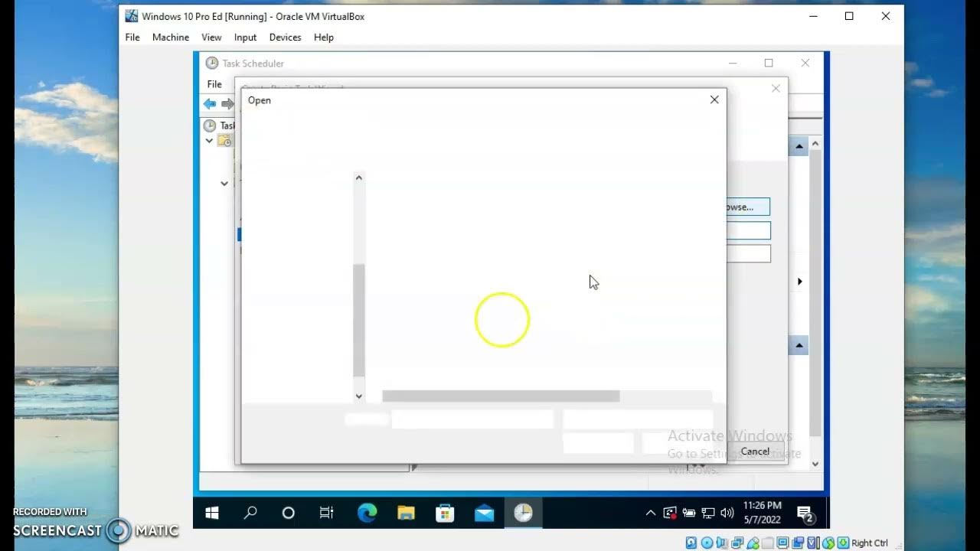The height and width of the screenshot is (551, 980).
Task: Click the Cancel button in the wizard
Action: click(755, 452)
